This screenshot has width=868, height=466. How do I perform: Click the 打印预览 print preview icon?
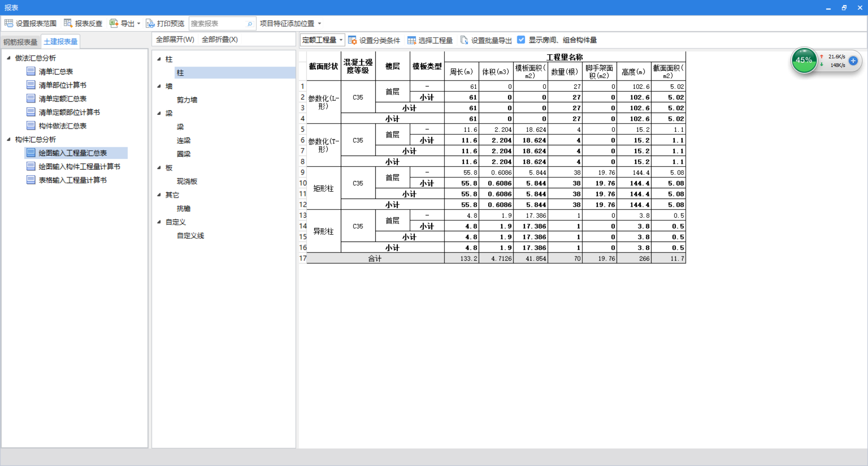click(x=150, y=23)
